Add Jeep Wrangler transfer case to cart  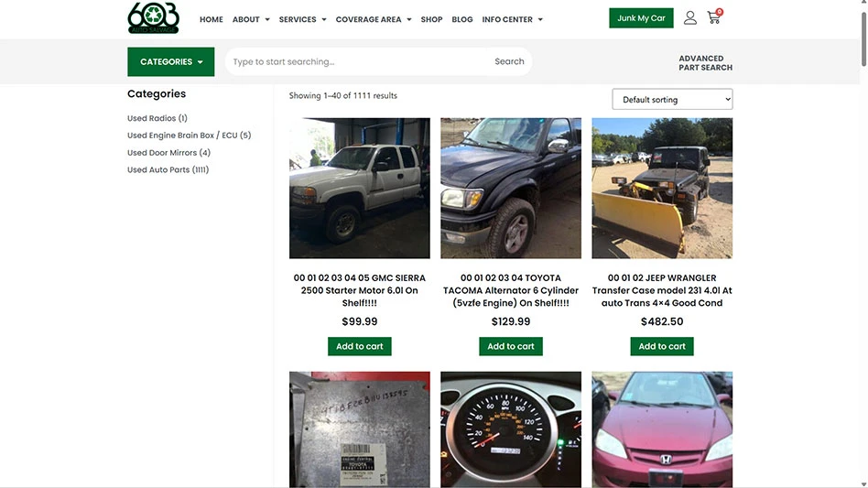[661, 346]
